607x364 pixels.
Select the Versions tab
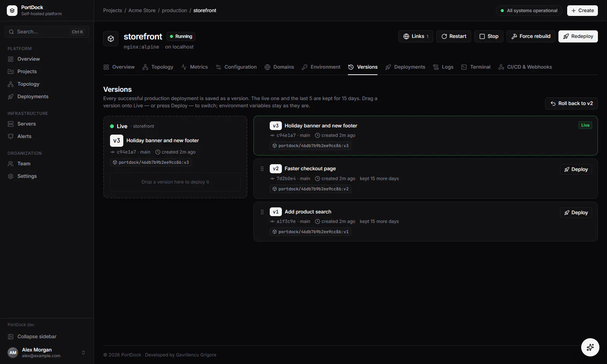point(363,67)
